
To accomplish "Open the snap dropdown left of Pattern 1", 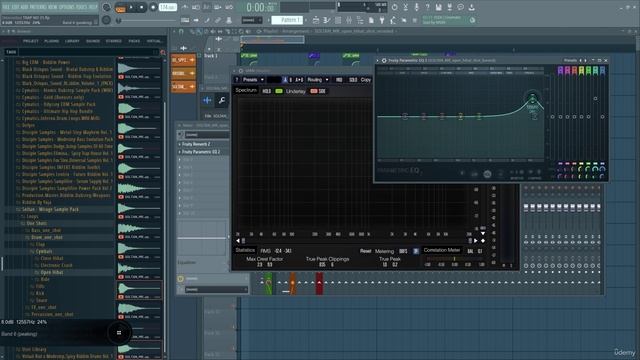I will tap(251, 20).
